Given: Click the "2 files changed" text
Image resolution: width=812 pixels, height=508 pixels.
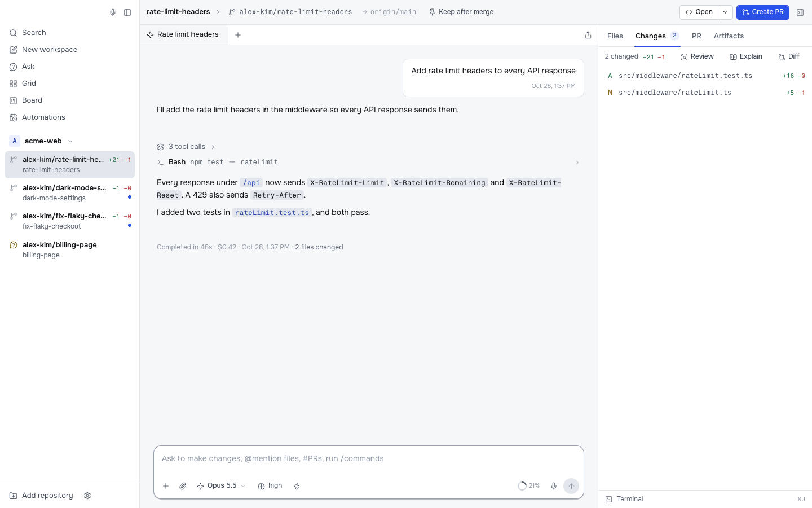Looking at the screenshot, I should click(x=319, y=247).
